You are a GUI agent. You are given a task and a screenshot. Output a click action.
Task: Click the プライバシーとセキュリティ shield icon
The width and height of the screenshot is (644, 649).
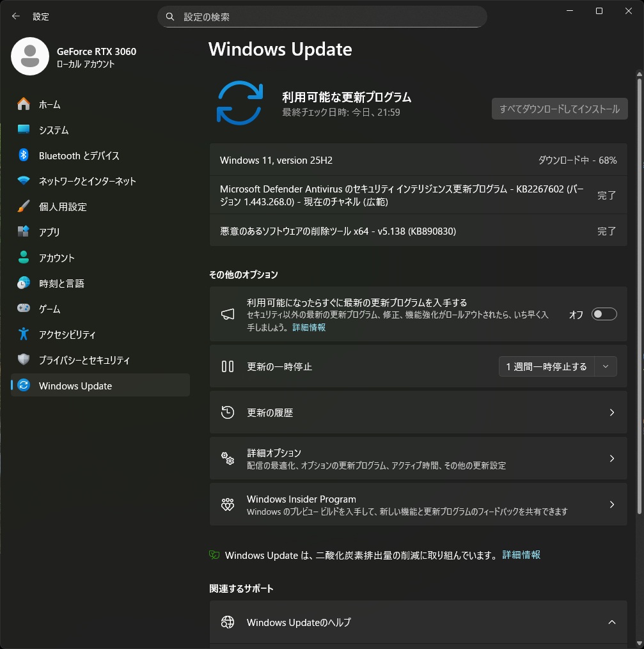click(x=24, y=359)
